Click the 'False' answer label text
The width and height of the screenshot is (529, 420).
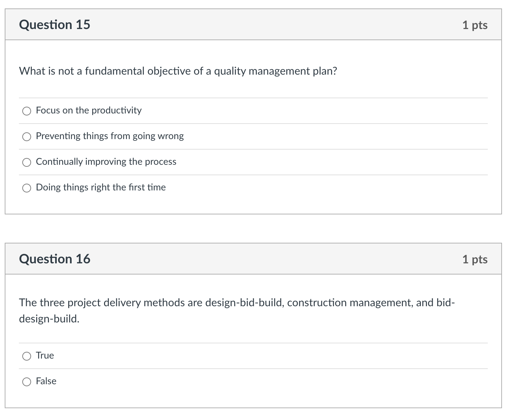click(46, 381)
